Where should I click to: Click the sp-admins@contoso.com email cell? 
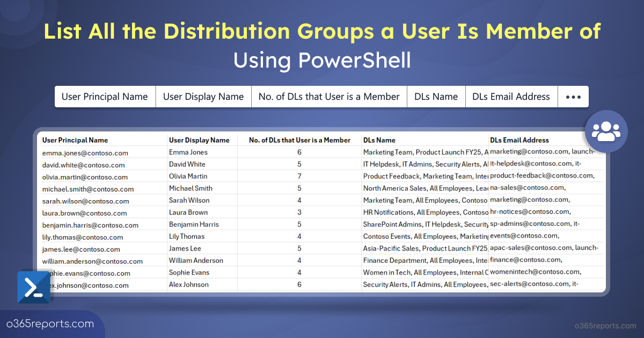click(x=535, y=224)
